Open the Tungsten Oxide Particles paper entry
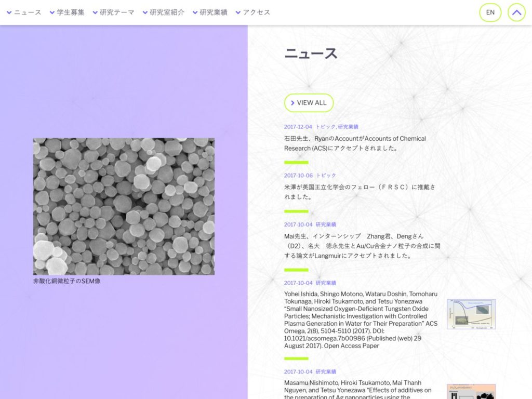 361,320
